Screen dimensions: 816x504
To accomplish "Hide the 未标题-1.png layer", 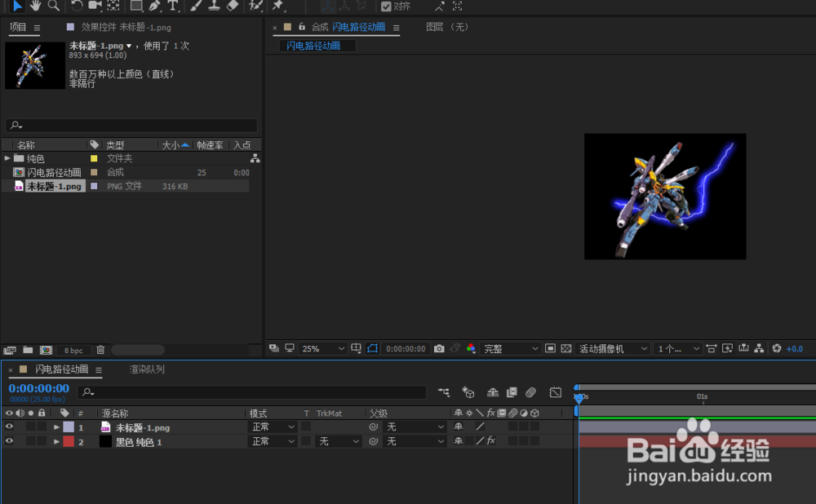I will tap(9, 427).
